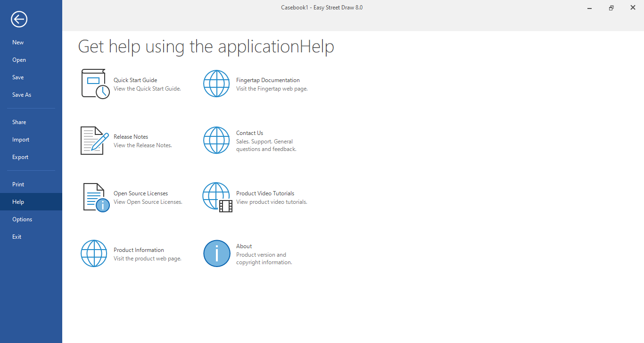The image size is (644, 343).
Task: Open the Product Video Tutorials film icon
Action: point(217,197)
